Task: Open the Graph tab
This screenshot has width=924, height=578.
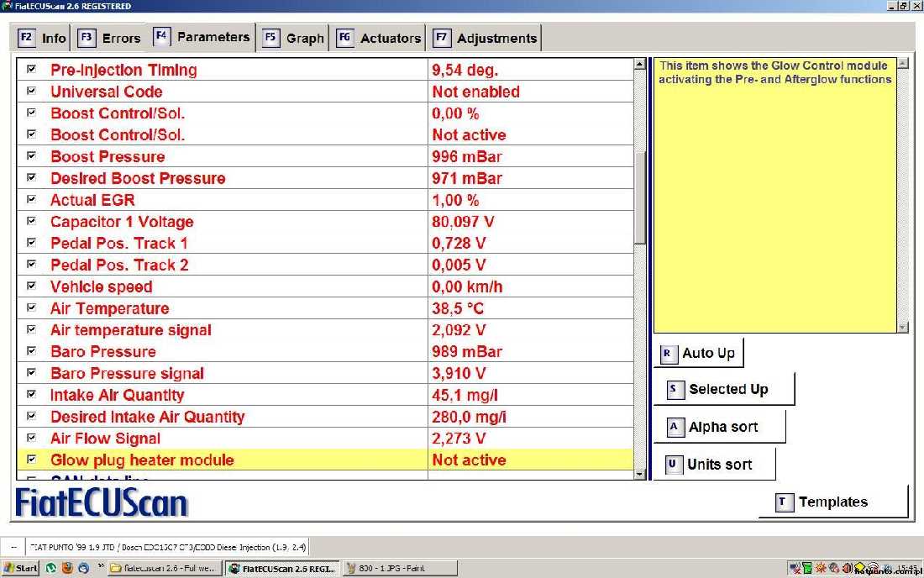Action: [293, 38]
